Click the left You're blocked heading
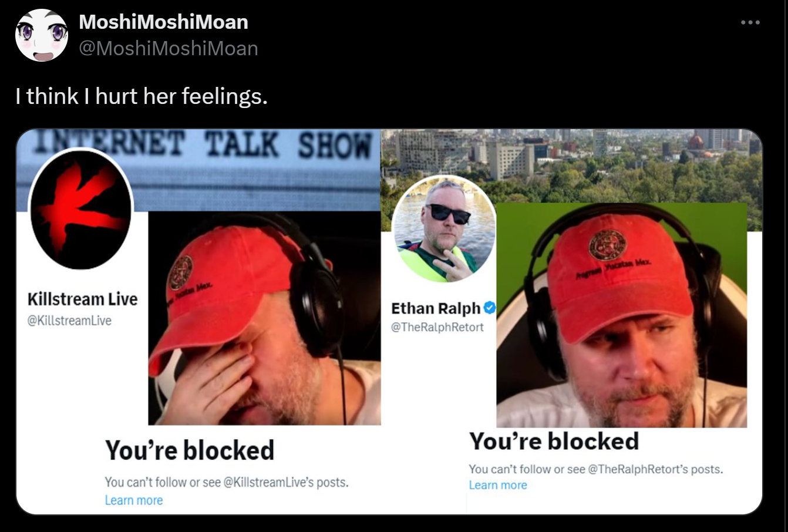Screen dimensions: 788x532 click(x=190, y=450)
